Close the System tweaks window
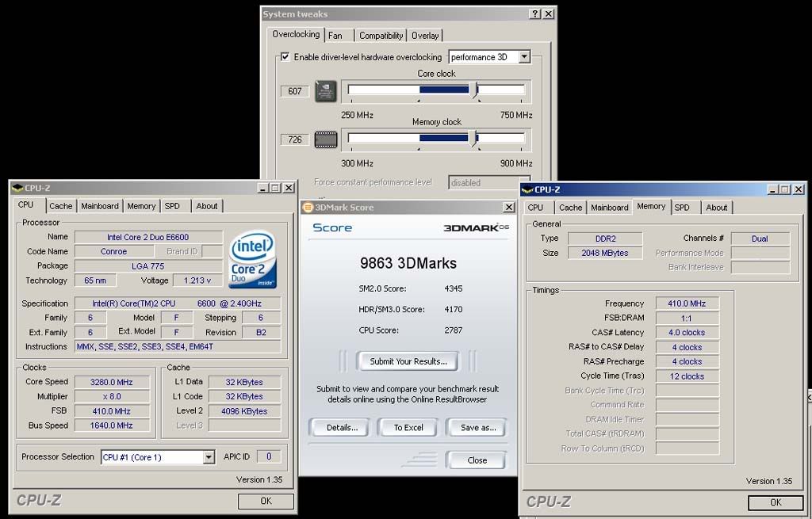The width and height of the screenshot is (812, 519). coord(549,14)
